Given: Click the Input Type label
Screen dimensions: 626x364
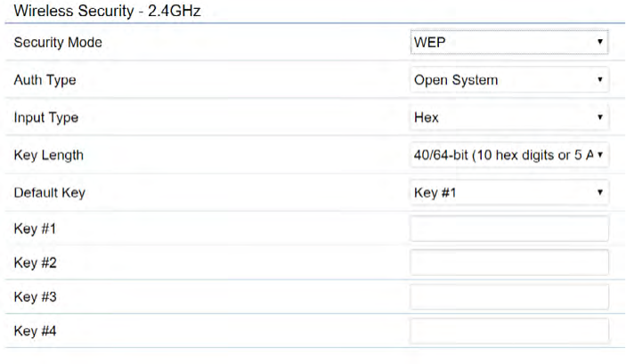Looking at the screenshot, I should pyautogui.click(x=45, y=117).
